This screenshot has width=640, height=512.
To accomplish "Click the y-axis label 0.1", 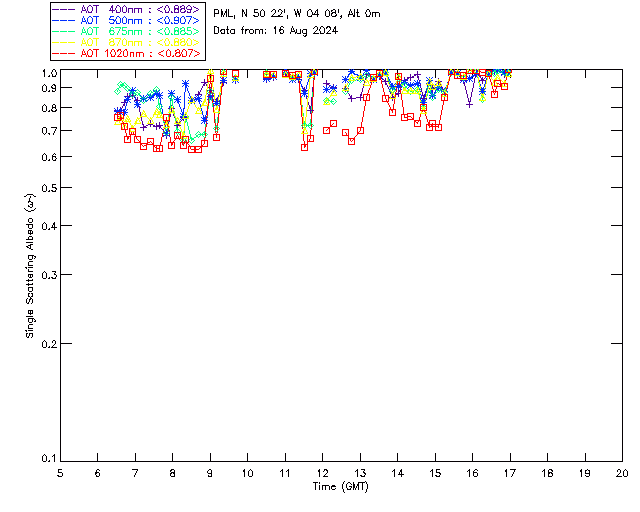I will tap(49, 459).
